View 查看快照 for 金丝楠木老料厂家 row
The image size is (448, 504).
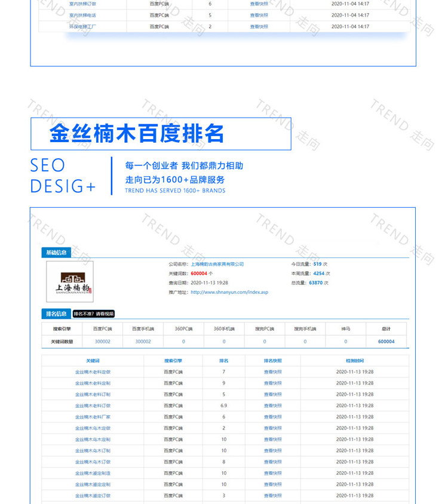273,417
